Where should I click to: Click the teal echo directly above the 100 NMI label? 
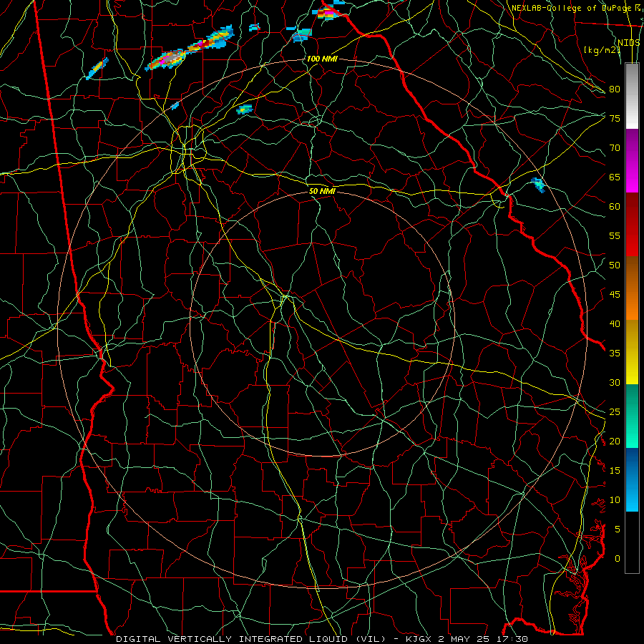coord(302,35)
